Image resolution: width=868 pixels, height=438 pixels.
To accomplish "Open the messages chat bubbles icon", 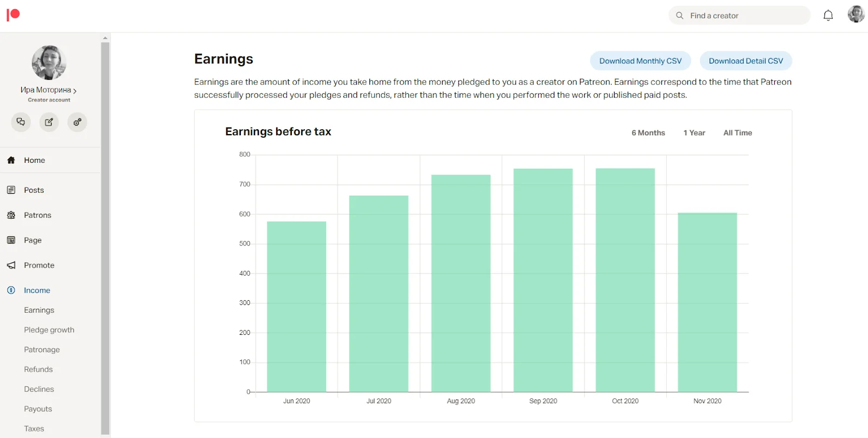I will tap(21, 122).
